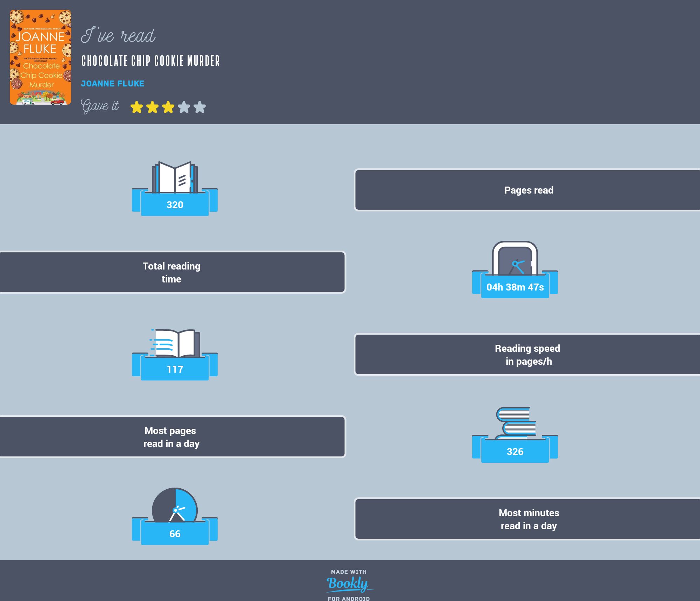Click the speeding book reading-speed icon
Viewport: 700px width, 601px height.
(x=175, y=343)
